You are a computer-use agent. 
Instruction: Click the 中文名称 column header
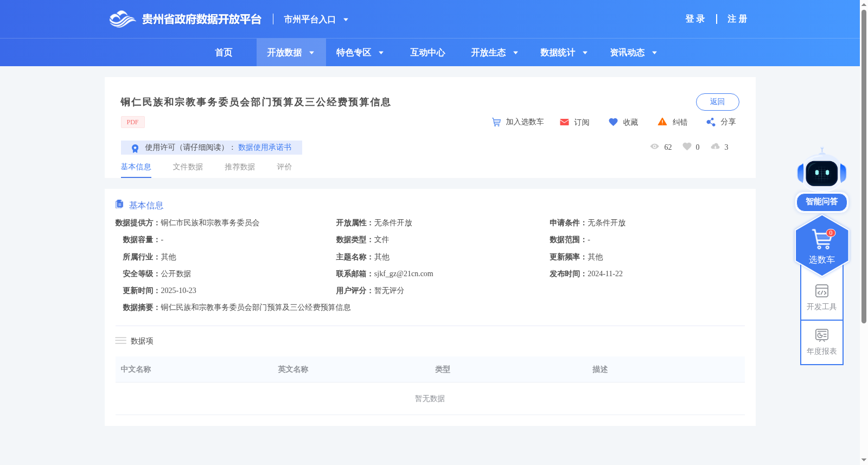pyautogui.click(x=136, y=370)
